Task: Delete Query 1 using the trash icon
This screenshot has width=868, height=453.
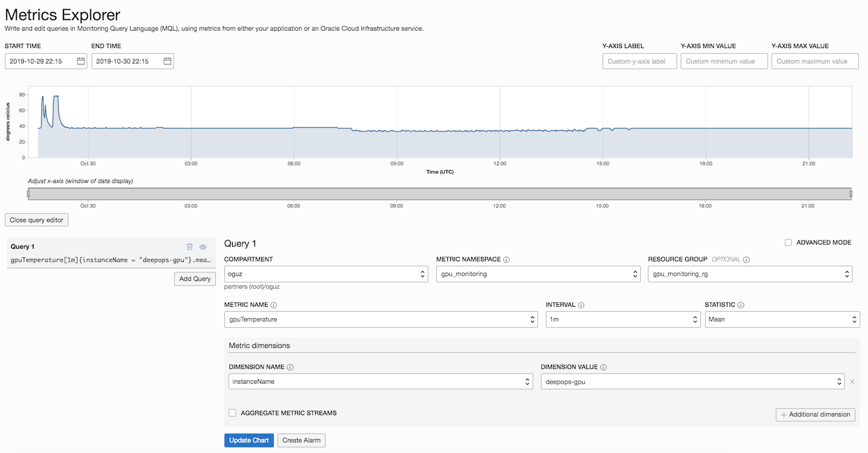Action: tap(189, 246)
